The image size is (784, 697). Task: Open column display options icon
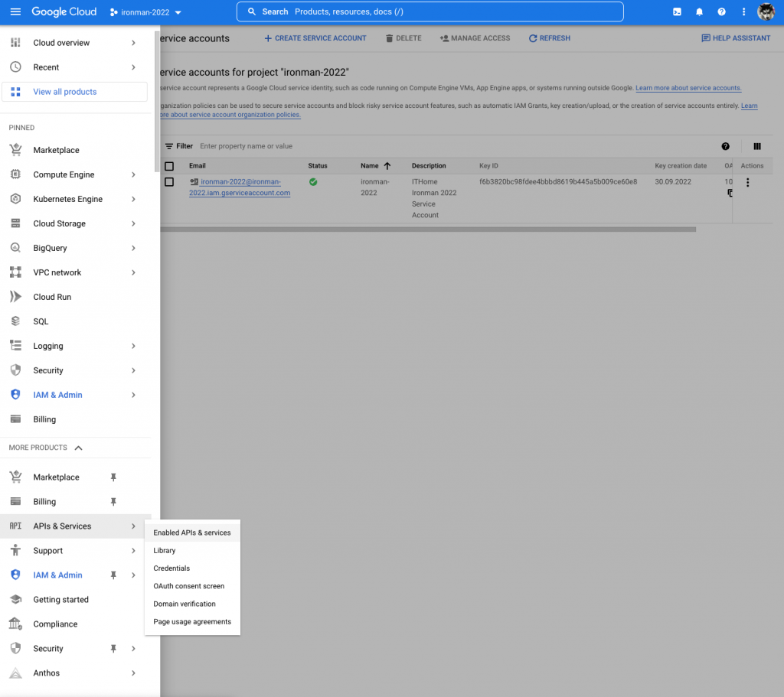point(757,146)
